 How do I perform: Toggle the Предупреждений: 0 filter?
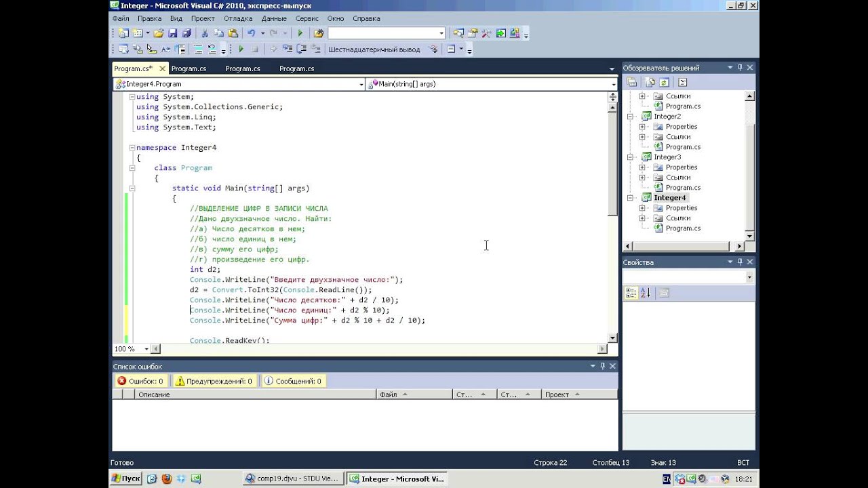click(214, 381)
